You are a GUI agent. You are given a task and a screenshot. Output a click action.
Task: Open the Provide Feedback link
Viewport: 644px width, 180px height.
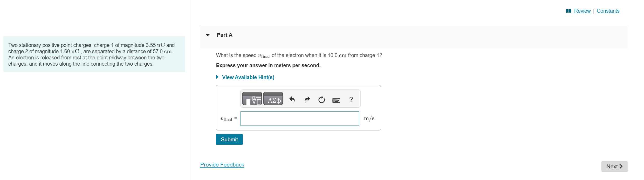(x=222, y=164)
